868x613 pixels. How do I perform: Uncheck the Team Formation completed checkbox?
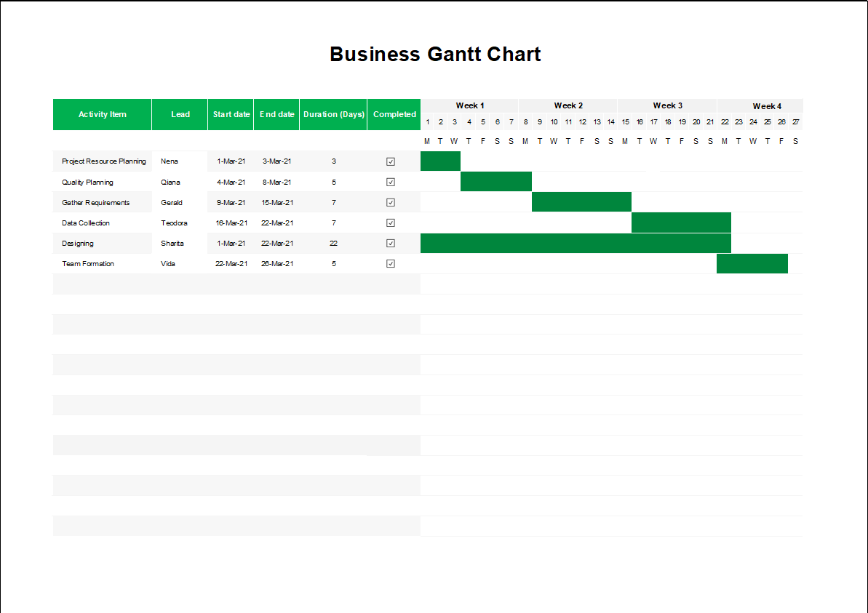(x=391, y=263)
